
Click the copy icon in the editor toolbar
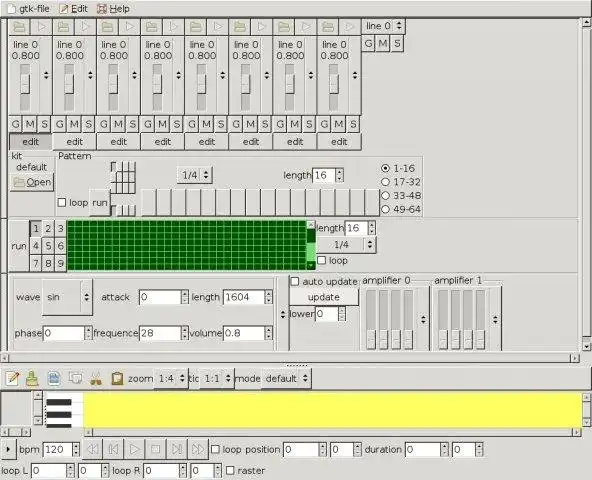(75, 378)
